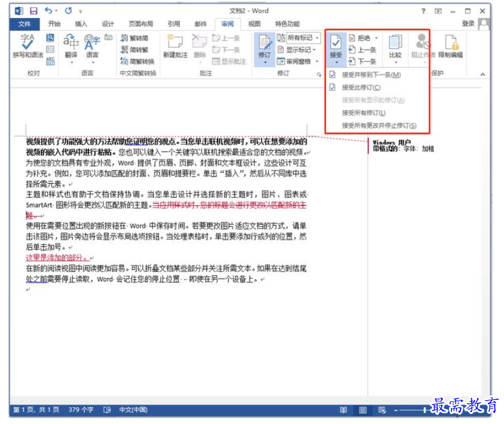Click 中文(中国) language indicator
Image resolution: width=504 pixels, height=424 pixels.
[133, 410]
